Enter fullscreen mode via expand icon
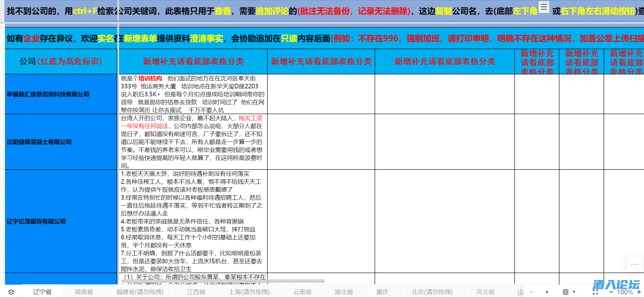This screenshot has width=644, height=297. click(x=595, y=292)
